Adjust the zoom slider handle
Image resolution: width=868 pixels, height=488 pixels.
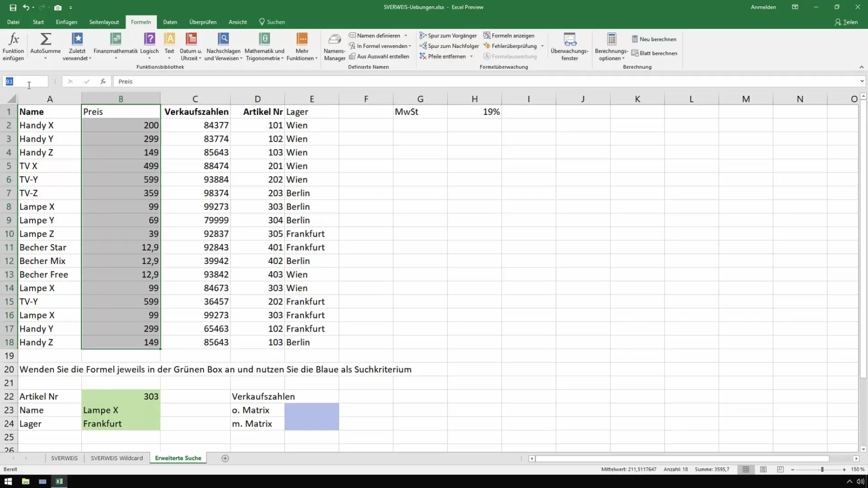(x=822, y=469)
